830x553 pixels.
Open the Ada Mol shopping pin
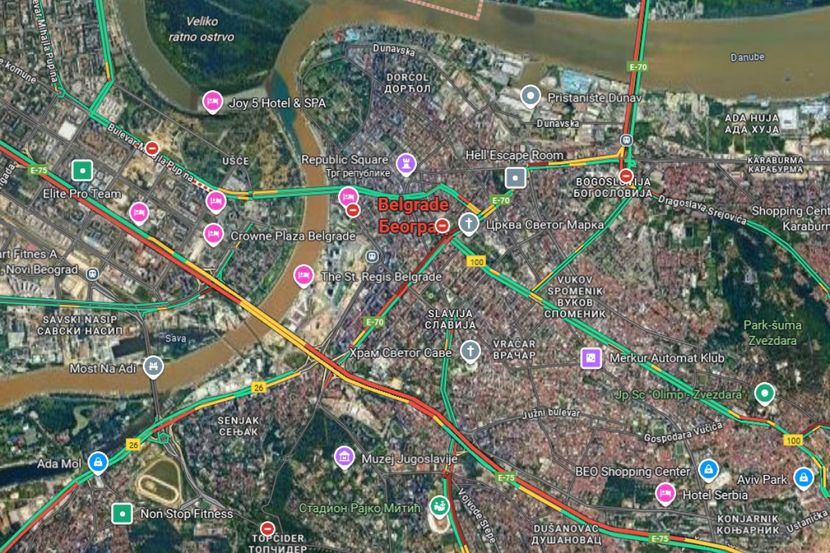click(98, 463)
